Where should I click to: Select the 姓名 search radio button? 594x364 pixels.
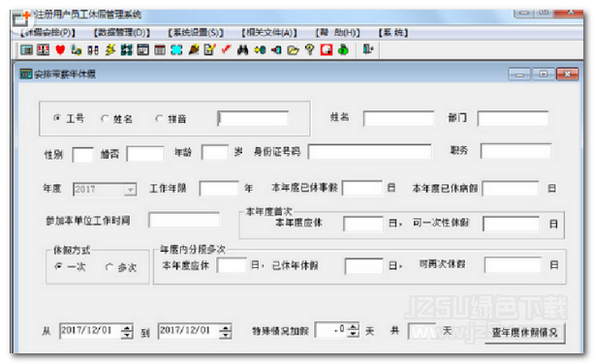pos(105,118)
